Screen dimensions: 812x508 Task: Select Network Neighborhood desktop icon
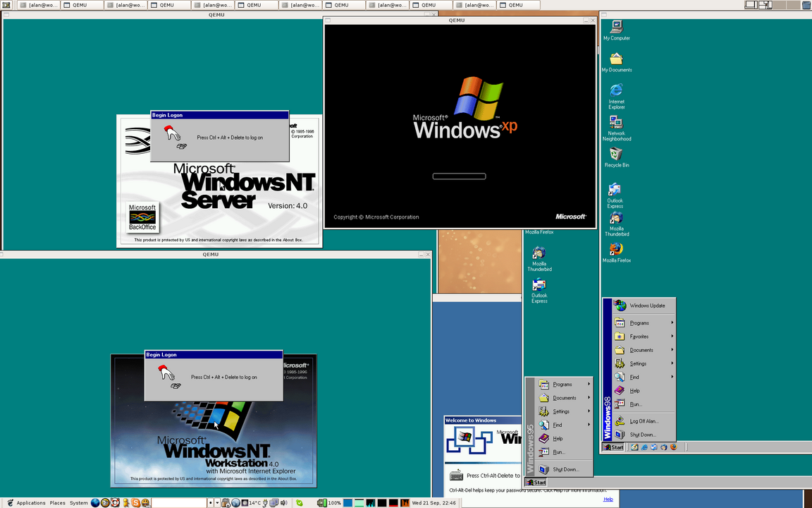616,128
